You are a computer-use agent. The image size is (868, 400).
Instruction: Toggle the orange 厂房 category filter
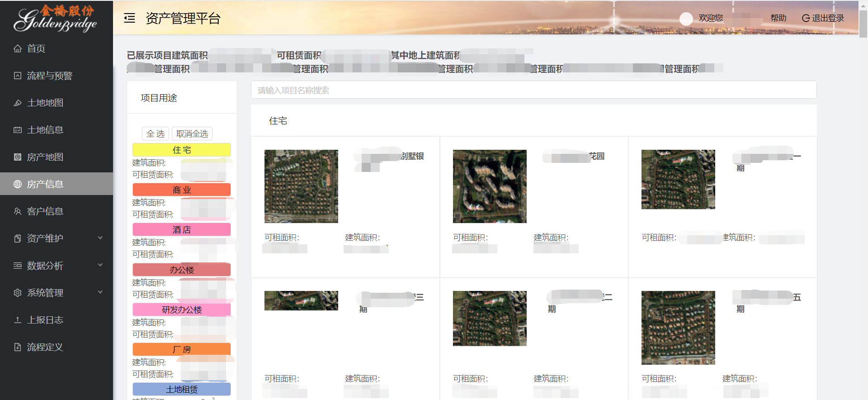tap(182, 349)
